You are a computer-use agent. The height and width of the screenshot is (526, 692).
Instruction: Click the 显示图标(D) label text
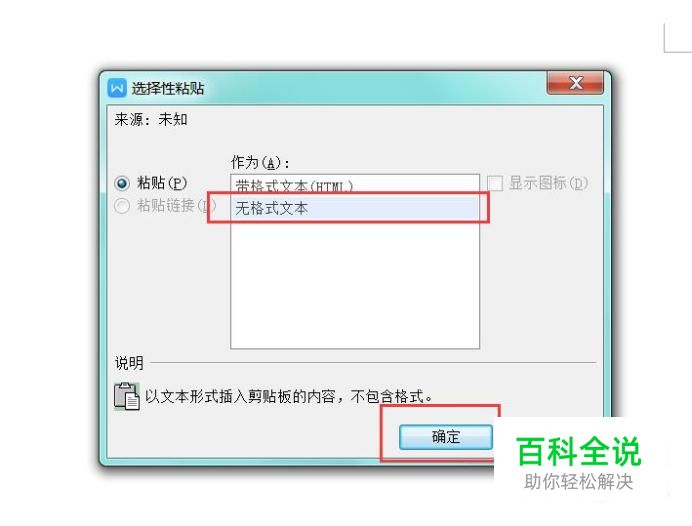point(548,183)
